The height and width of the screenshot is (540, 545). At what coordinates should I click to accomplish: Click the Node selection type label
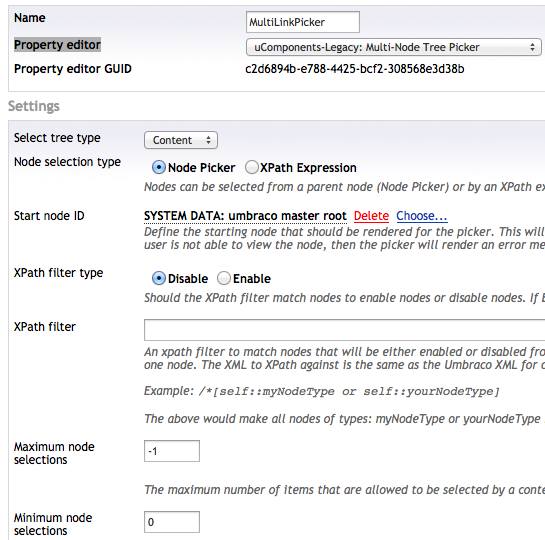pyautogui.click(x=67, y=162)
